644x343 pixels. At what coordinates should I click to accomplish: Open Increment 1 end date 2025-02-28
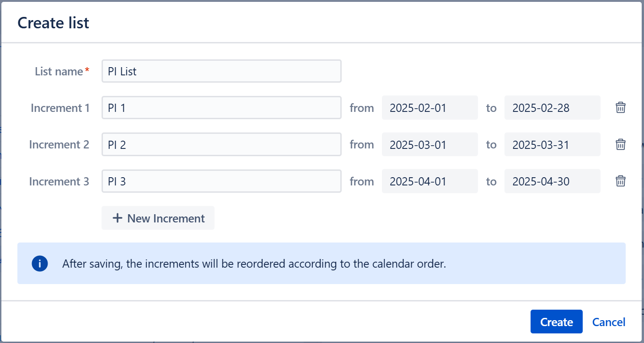(552, 108)
